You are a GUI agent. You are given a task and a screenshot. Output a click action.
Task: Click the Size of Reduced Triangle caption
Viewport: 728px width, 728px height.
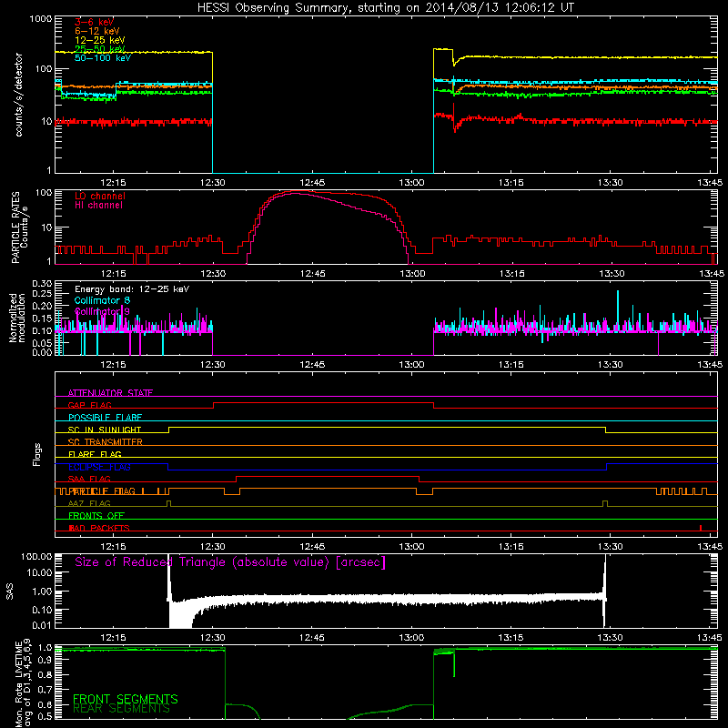[230, 562]
